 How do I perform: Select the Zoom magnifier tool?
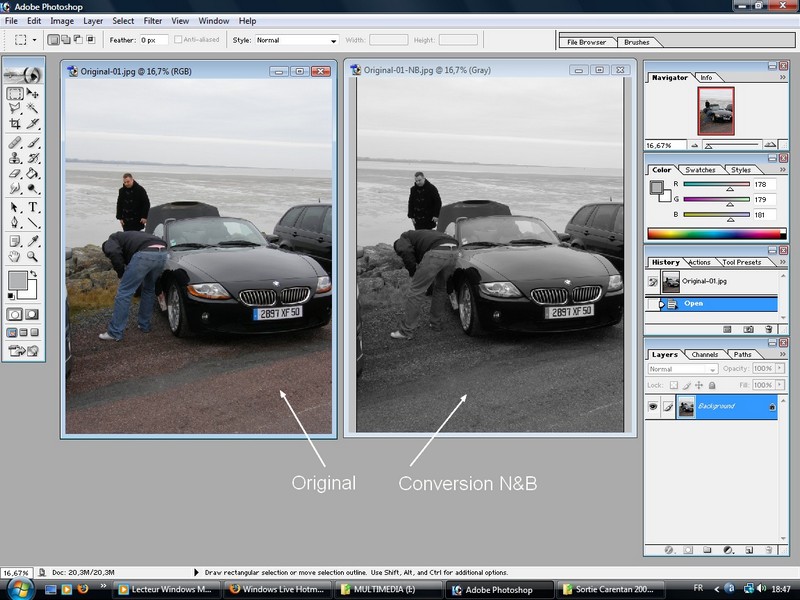[33, 256]
